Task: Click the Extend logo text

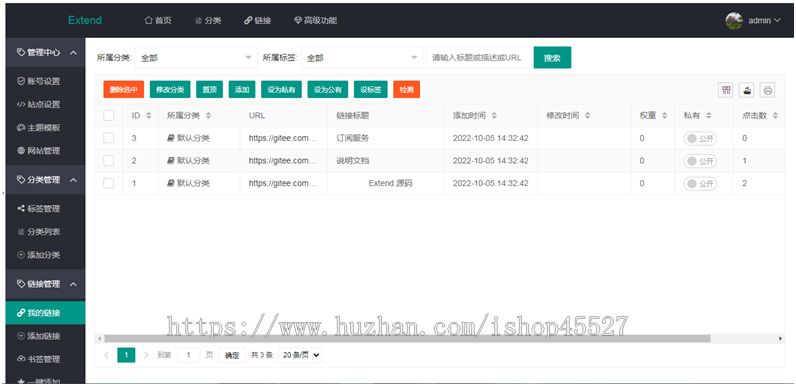Action: tap(85, 20)
